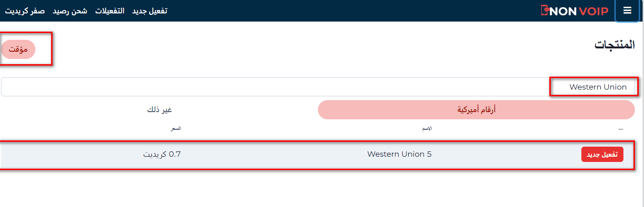Click the NON VOIP logo text
The height and width of the screenshot is (207, 644).
click(x=580, y=11)
